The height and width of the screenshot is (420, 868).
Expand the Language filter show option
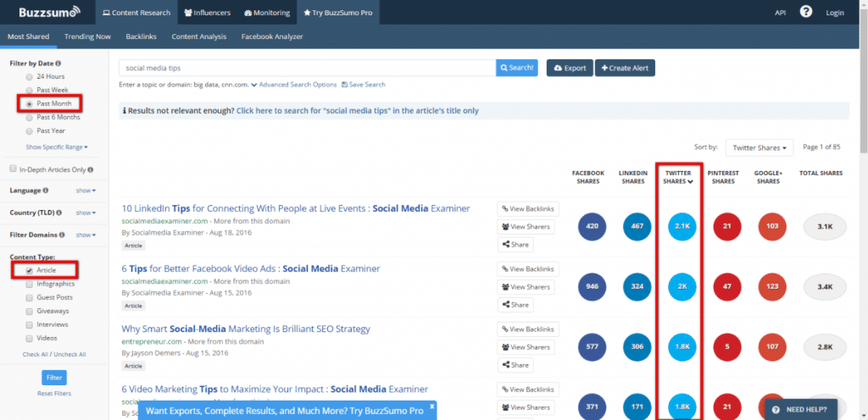pos(86,191)
